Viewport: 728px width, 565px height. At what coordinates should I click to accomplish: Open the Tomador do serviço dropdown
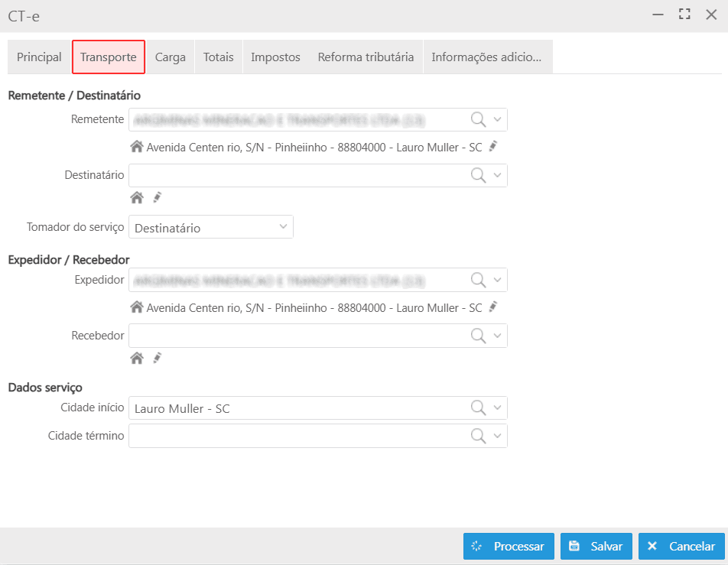pyautogui.click(x=211, y=227)
